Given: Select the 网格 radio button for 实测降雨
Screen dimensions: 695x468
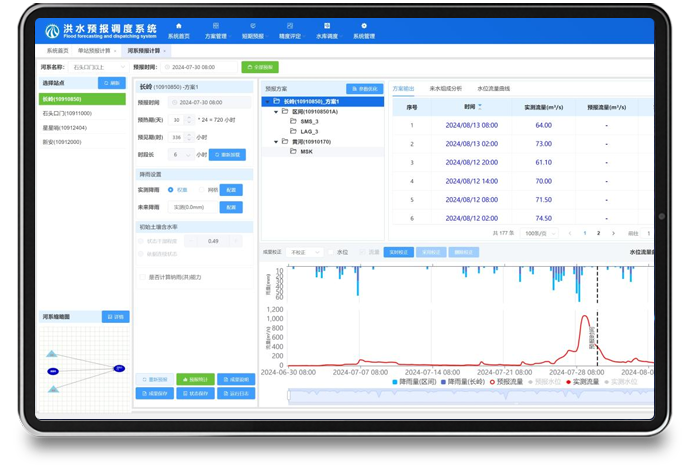Looking at the screenshot, I should pyautogui.click(x=200, y=188).
